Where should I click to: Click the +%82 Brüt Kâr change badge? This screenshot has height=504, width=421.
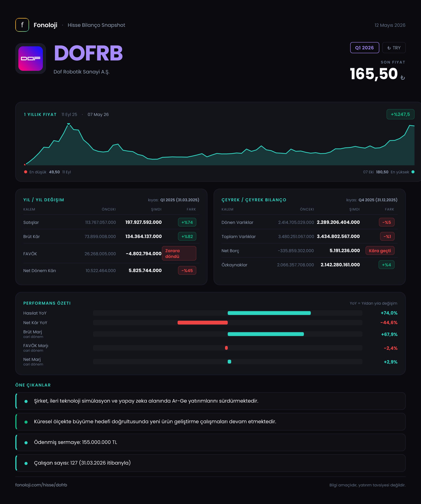187,236
